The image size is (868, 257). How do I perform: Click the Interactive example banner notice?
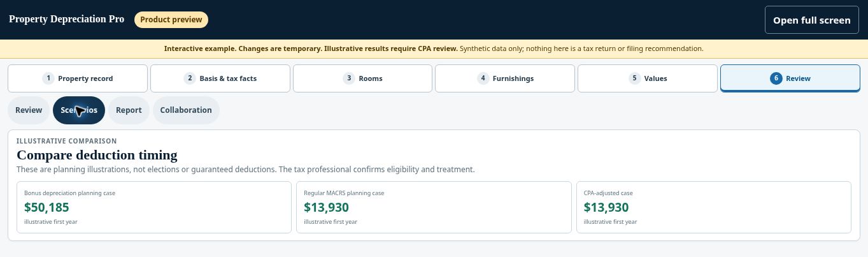(434, 48)
